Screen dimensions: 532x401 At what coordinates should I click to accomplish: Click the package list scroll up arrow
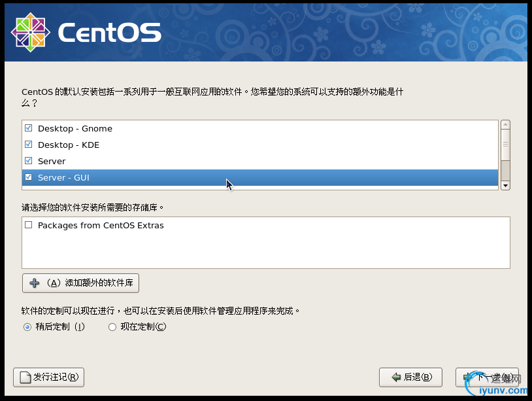(505, 124)
